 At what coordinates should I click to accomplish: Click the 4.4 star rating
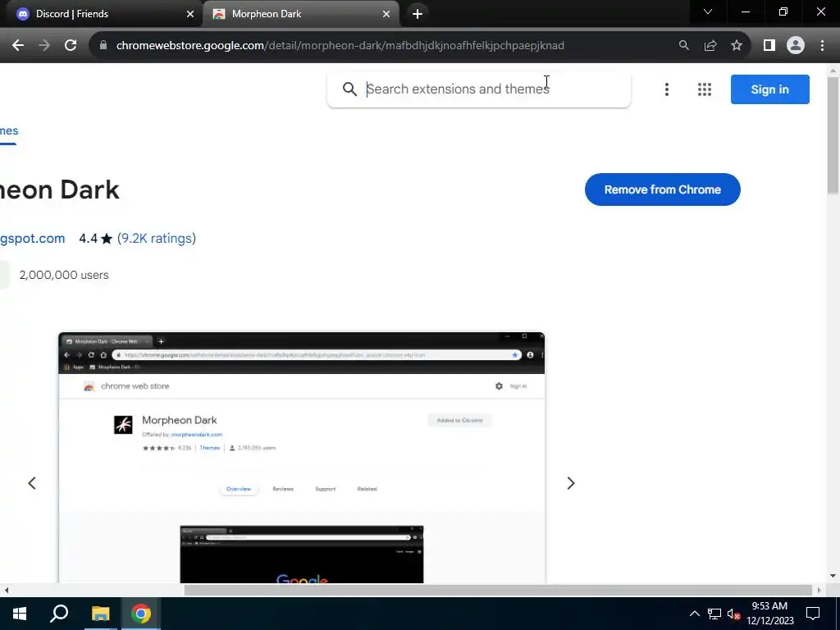[x=95, y=239]
